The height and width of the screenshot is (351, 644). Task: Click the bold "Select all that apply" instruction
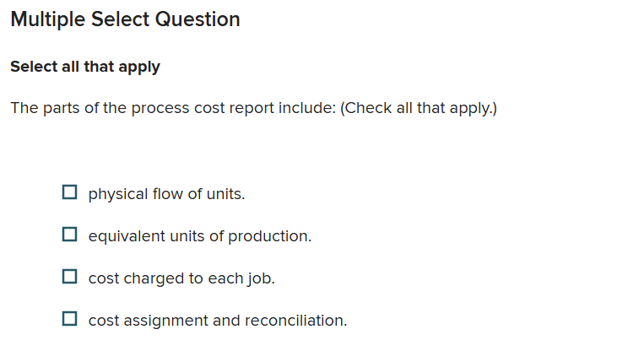(x=85, y=67)
